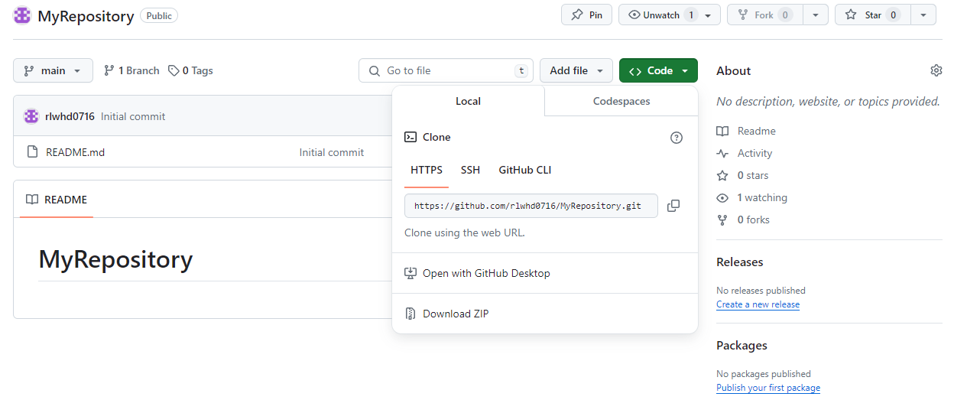The width and height of the screenshot is (980, 413).
Task: Open the Readme link in About
Action: point(746,131)
